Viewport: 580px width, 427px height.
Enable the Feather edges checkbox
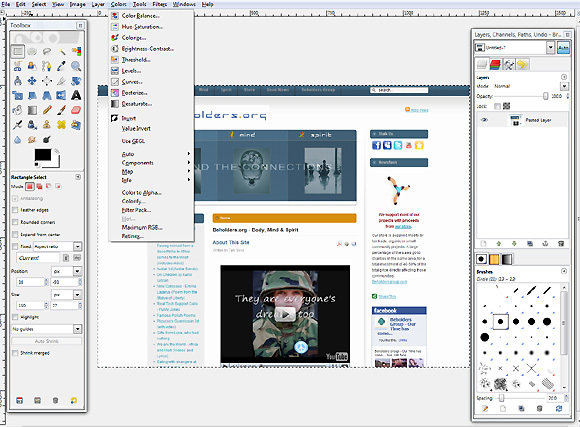coord(15,210)
